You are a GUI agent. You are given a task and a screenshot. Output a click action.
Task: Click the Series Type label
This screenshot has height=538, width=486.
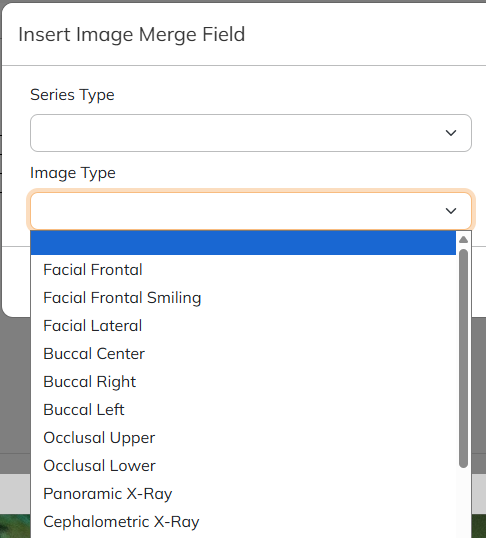(x=72, y=95)
